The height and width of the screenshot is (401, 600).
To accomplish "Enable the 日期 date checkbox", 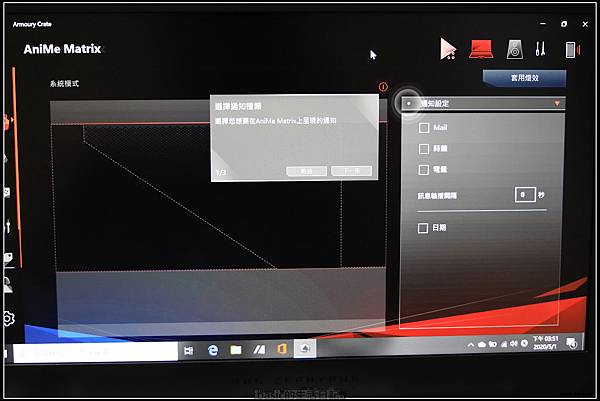I will [422, 228].
